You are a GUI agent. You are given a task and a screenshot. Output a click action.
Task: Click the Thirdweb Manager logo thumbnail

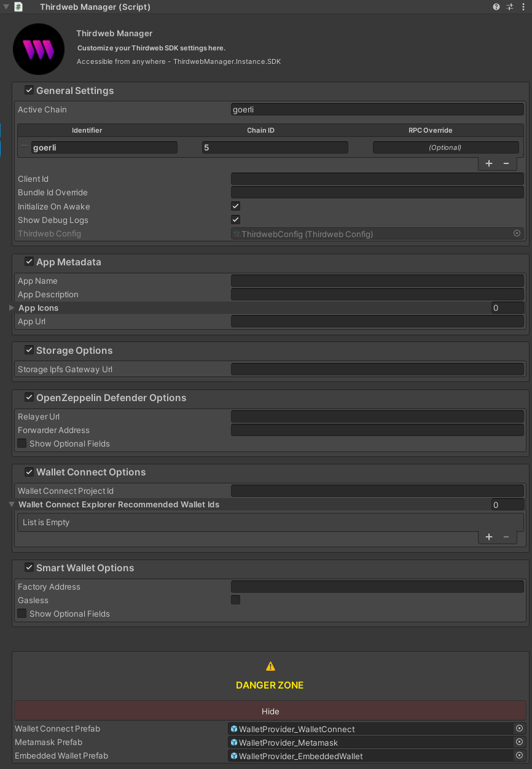[38, 49]
